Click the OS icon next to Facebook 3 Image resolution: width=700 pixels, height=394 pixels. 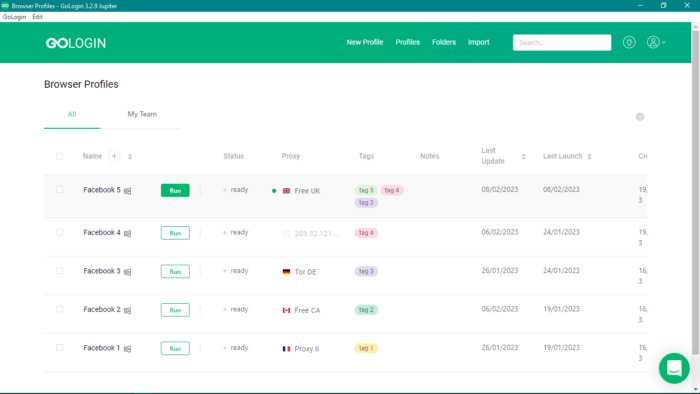[127, 272]
